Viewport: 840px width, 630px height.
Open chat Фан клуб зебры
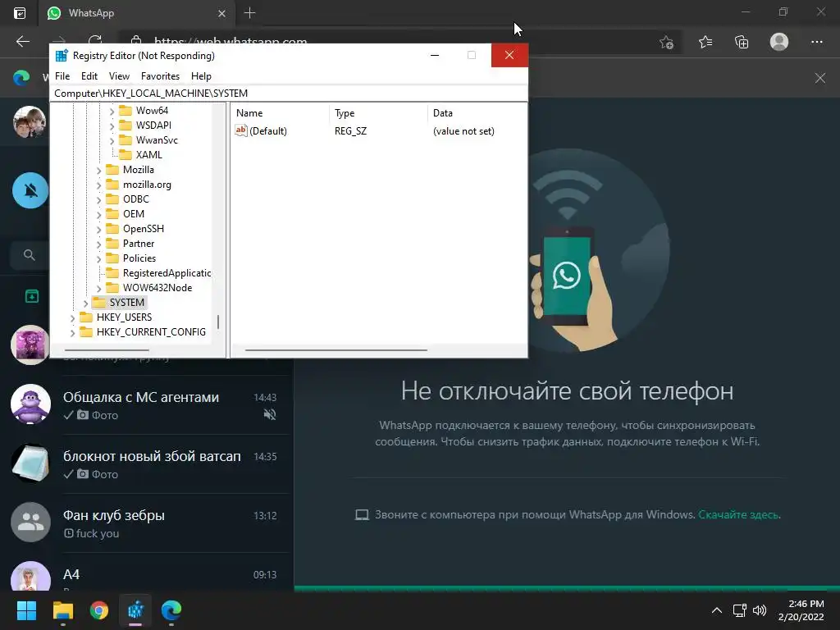147,523
